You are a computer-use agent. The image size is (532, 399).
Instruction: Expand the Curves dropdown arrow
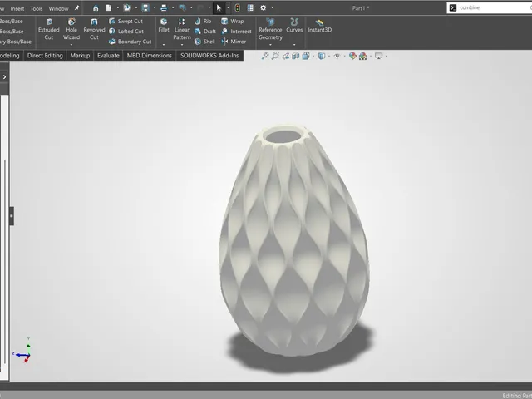click(294, 44)
